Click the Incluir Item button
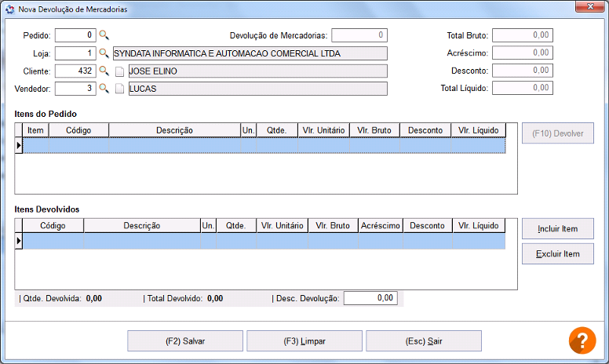 click(558, 229)
